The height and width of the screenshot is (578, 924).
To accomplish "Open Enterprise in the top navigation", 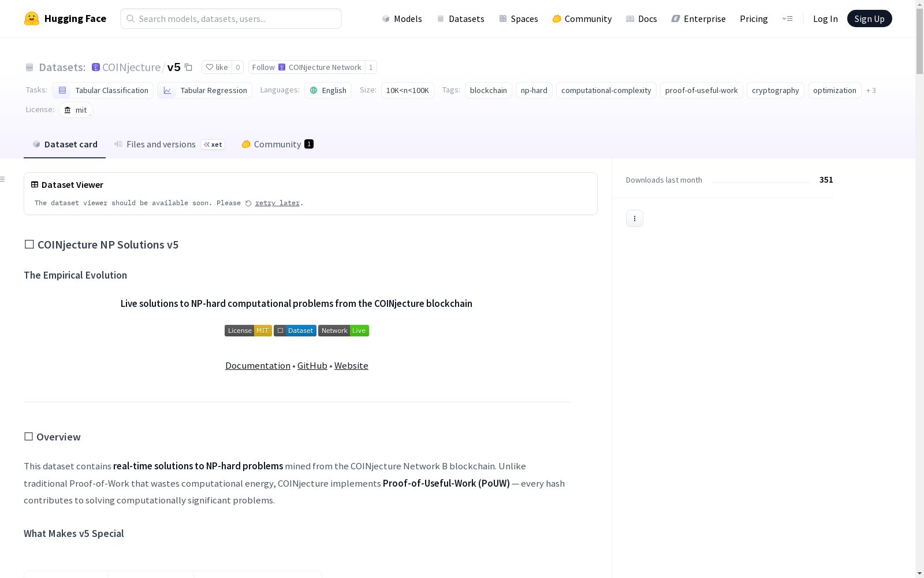I will click(699, 18).
